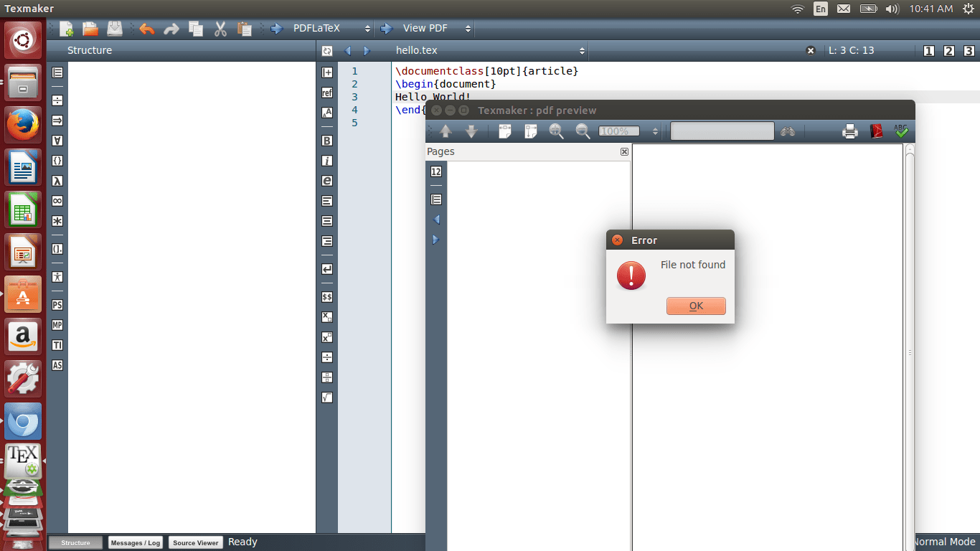Zoom out in the PDF preview
980x551 pixels.
coord(583,131)
